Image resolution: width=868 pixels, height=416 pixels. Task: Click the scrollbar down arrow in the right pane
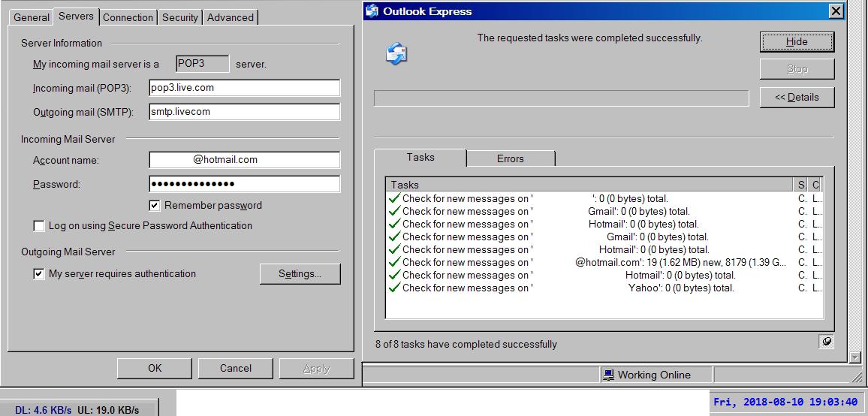tap(854, 357)
